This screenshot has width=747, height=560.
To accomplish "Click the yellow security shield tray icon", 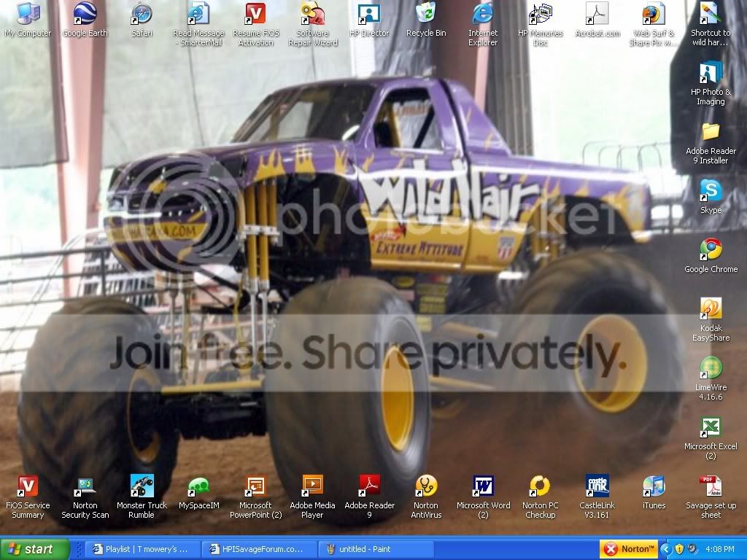I will tap(679, 549).
